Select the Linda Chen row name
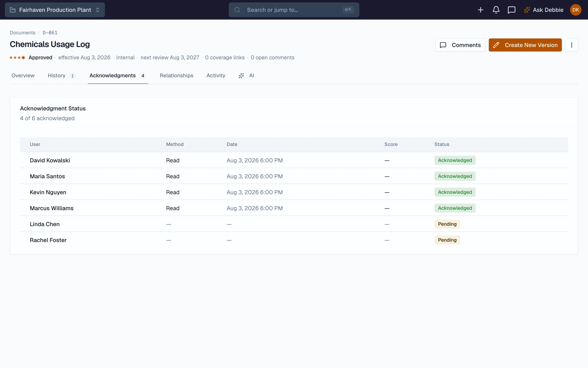The width and height of the screenshot is (588, 368). click(45, 224)
